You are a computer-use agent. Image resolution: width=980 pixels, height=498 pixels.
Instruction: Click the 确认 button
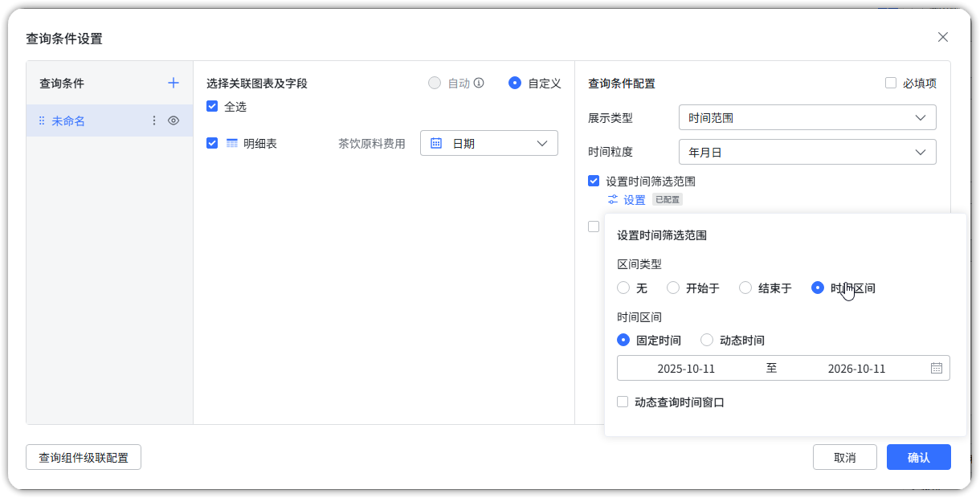pyautogui.click(x=918, y=457)
